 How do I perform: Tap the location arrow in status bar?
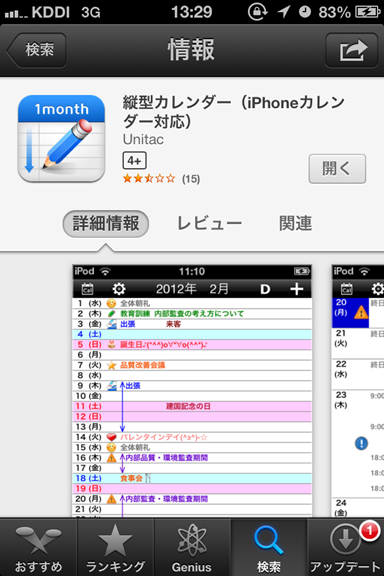(283, 12)
